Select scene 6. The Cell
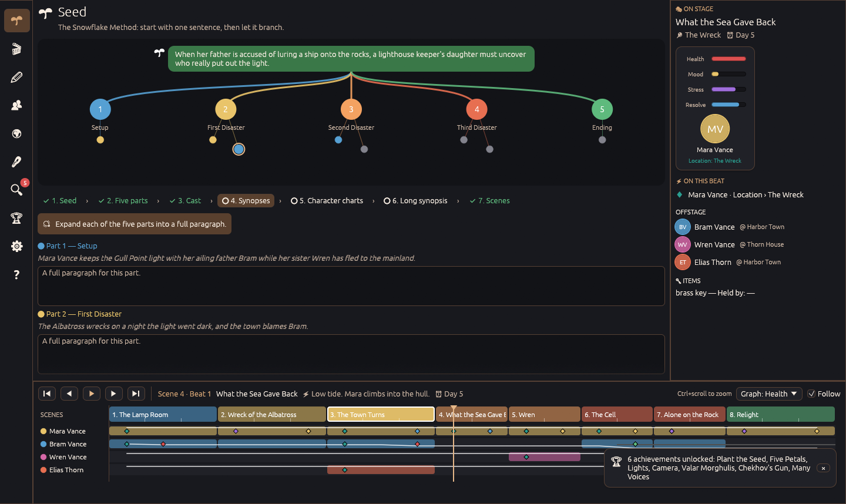846x504 pixels. click(x=617, y=414)
